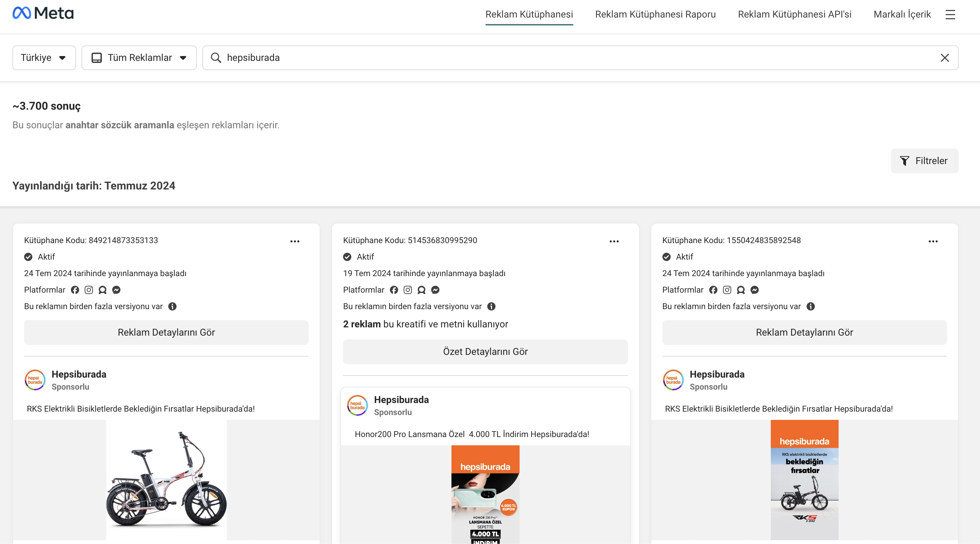Open Reklam Kütüphanesi API'si tab
Viewport: 980px width, 544px height.
tap(794, 14)
